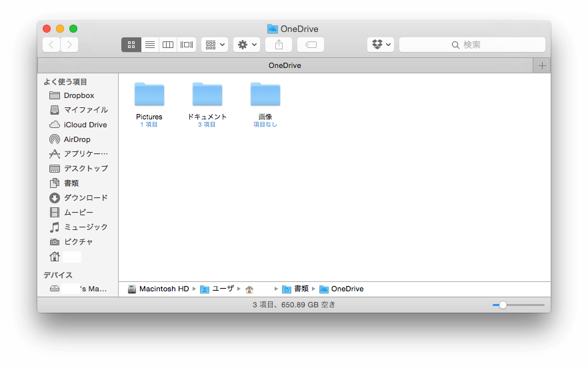The width and height of the screenshot is (588, 366).
Task: Open デスクトップ in the sidebar
Action: pos(79,169)
